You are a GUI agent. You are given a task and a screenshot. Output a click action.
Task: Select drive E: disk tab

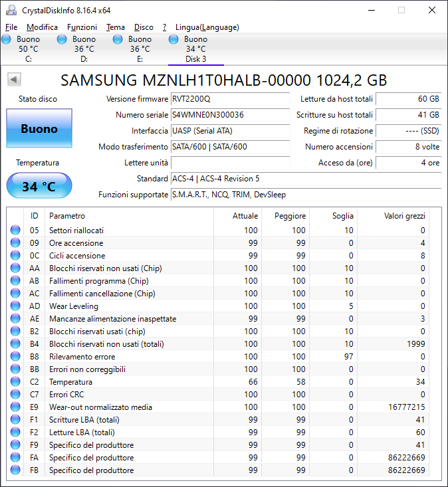point(140,49)
